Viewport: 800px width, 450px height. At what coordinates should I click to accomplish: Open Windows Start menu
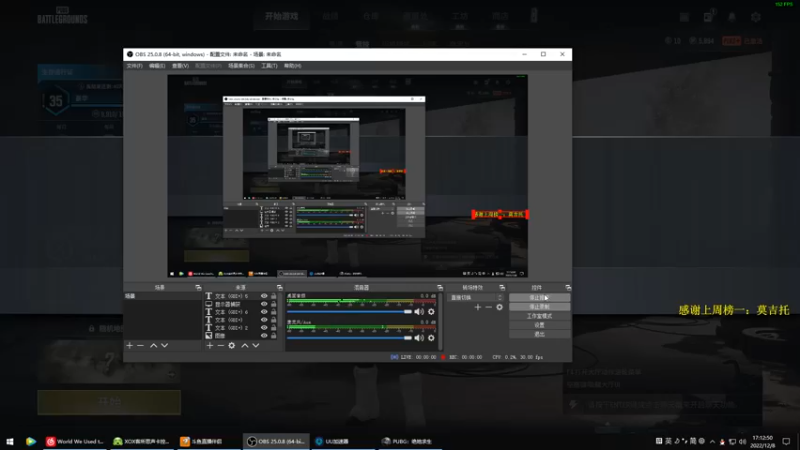pyautogui.click(x=10, y=441)
